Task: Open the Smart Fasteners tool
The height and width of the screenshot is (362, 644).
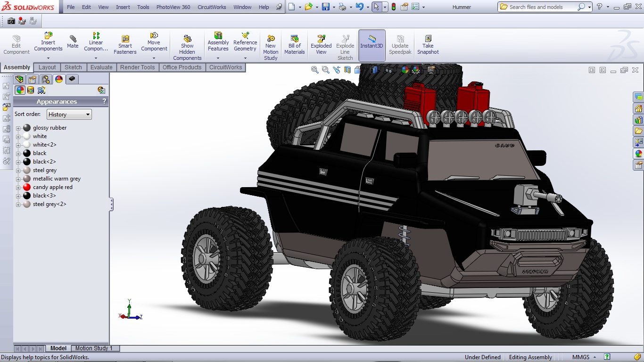Action: click(125, 45)
